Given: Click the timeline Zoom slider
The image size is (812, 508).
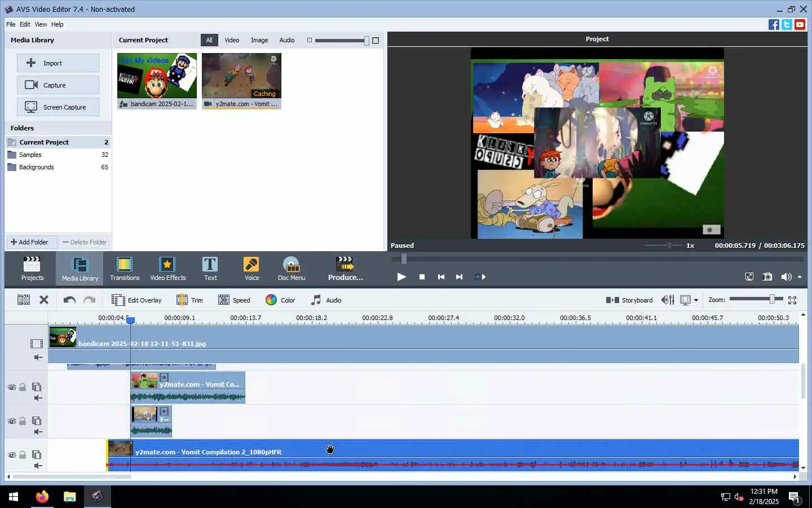Looking at the screenshot, I should tap(756, 299).
